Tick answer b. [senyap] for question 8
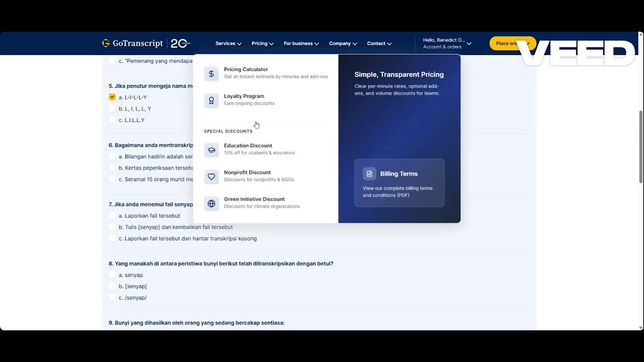The width and height of the screenshot is (644, 362). (x=112, y=287)
